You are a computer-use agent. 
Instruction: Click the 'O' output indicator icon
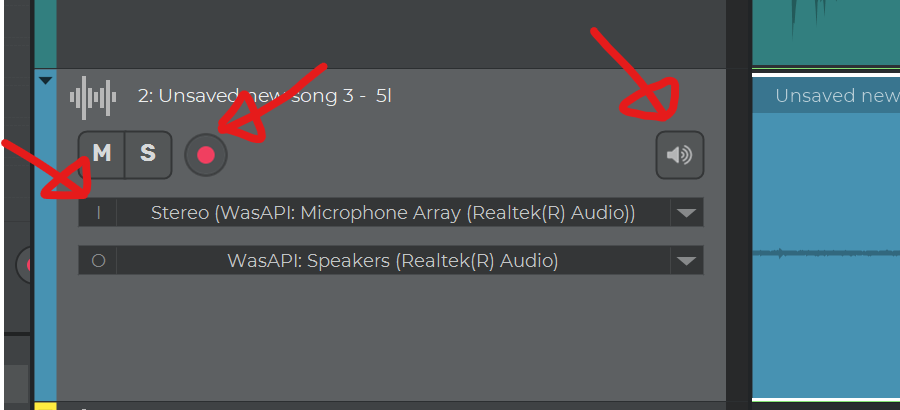98,261
